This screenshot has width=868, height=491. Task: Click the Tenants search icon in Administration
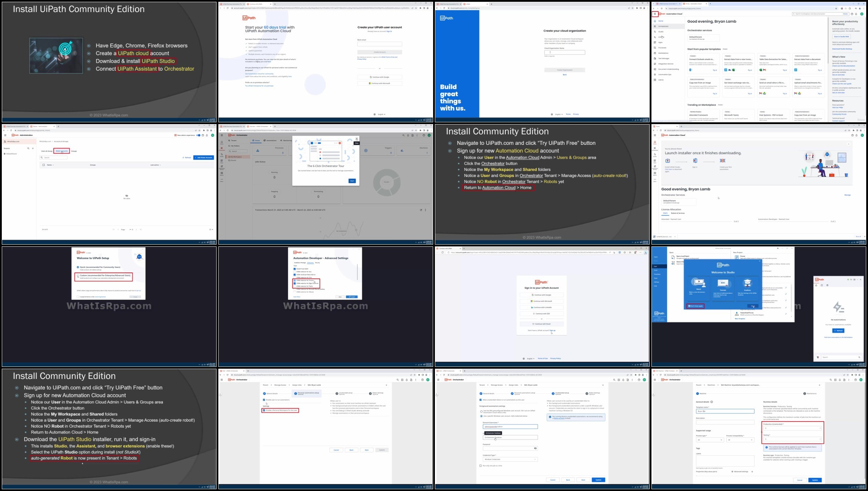tap(28, 148)
